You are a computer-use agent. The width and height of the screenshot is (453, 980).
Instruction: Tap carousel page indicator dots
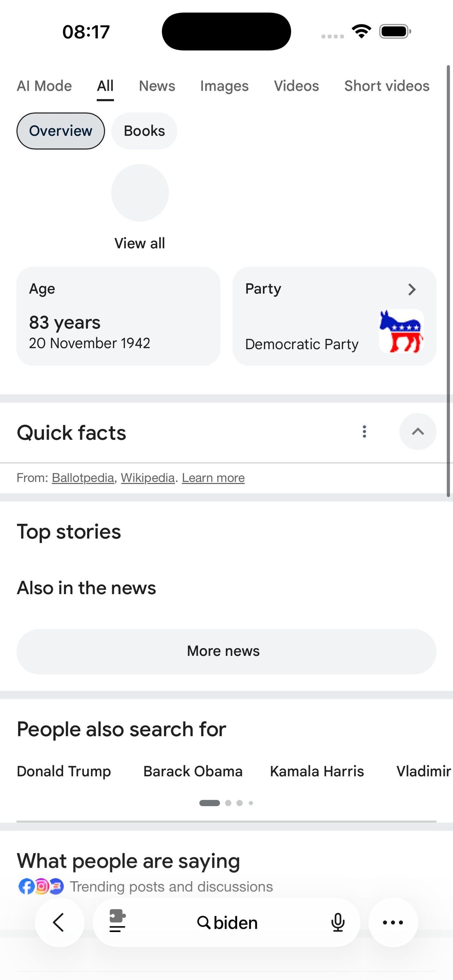(x=226, y=803)
